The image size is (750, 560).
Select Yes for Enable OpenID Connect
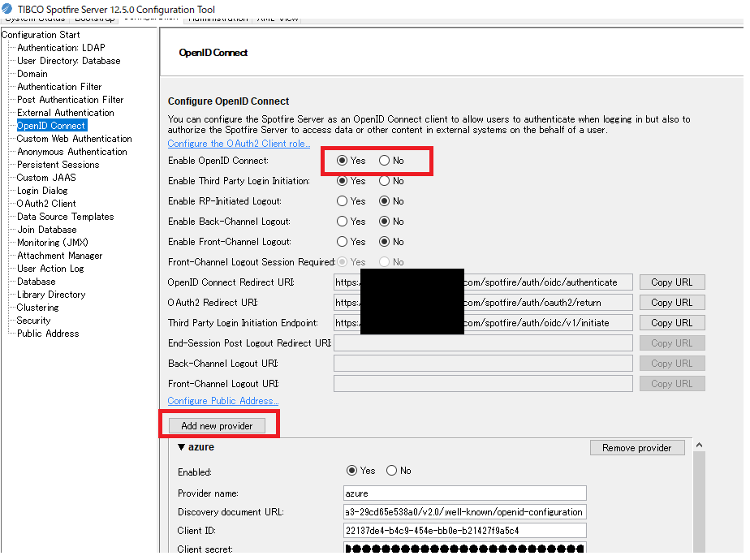pyautogui.click(x=343, y=161)
